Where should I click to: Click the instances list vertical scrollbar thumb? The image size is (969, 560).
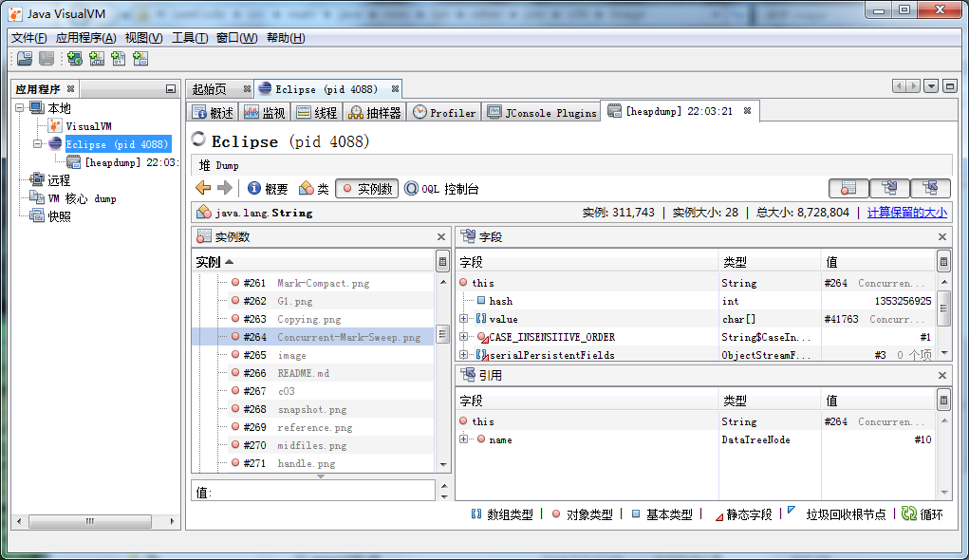click(x=442, y=334)
